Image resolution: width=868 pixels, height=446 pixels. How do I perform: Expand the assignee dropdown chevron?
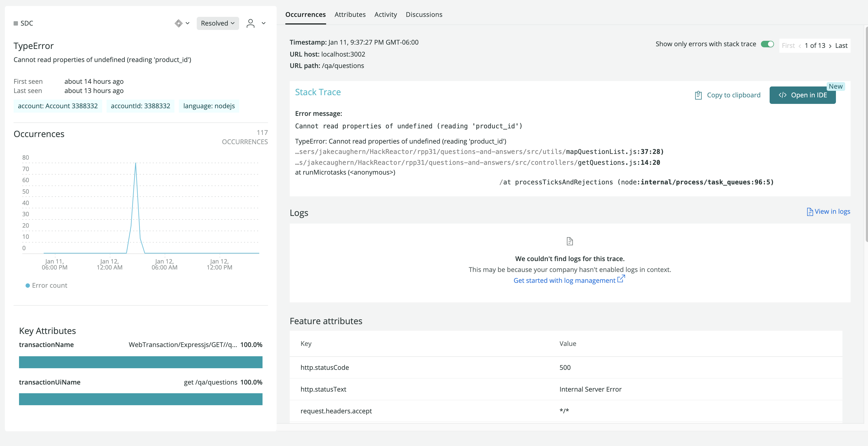point(264,23)
